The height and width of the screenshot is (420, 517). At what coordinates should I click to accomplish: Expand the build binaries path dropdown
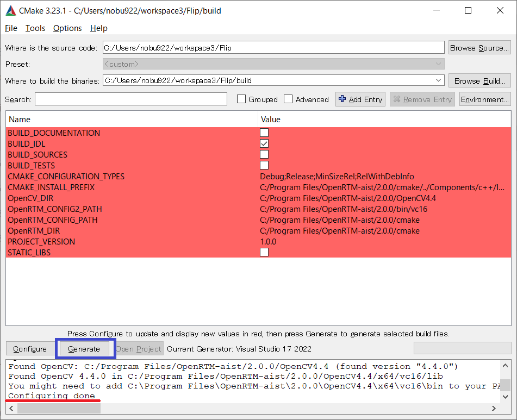(x=438, y=80)
